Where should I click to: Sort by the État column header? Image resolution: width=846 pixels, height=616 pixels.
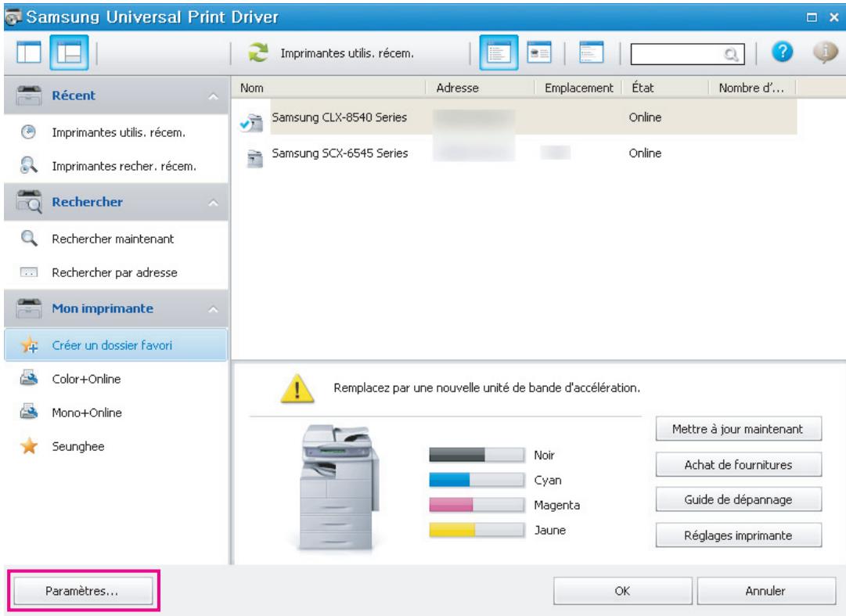click(665, 88)
